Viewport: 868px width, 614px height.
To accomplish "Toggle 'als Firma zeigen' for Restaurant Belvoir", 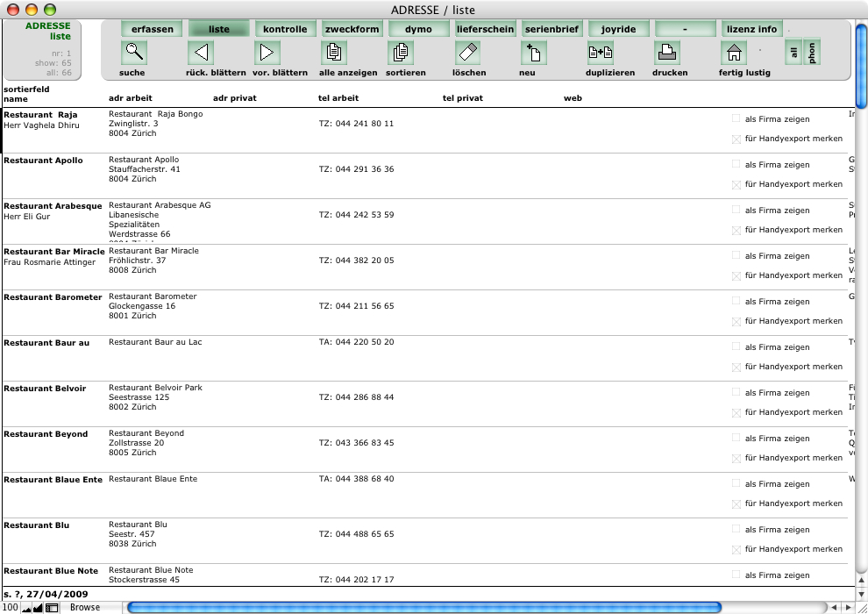I will [x=736, y=392].
